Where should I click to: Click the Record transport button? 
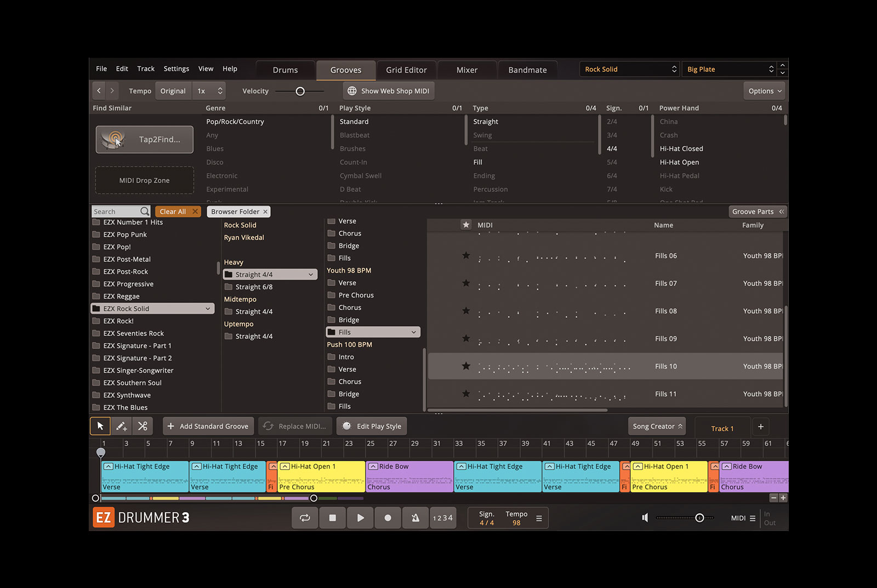click(x=388, y=518)
